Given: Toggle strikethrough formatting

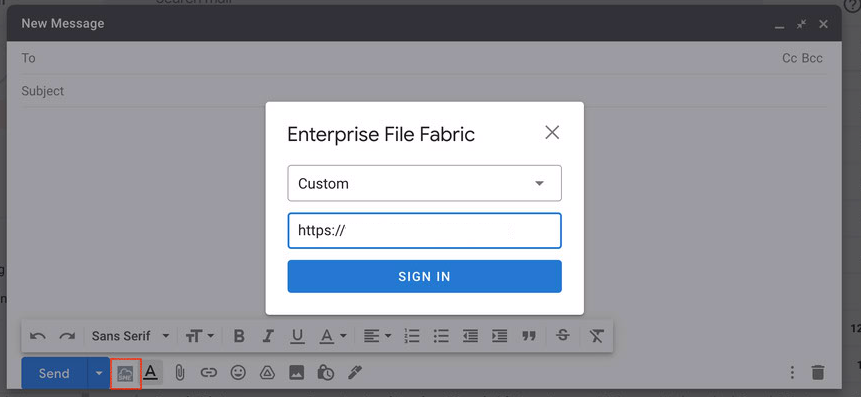Looking at the screenshot, I should coord(563,336).
